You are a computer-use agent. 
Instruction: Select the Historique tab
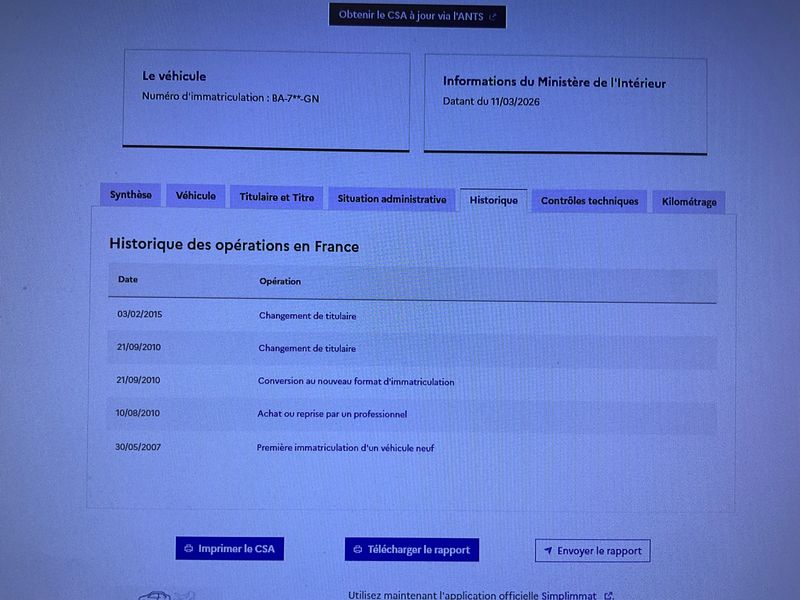(x=493, y=201)
